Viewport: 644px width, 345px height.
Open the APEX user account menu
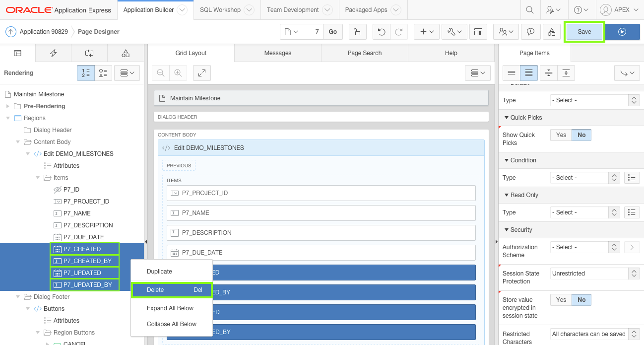[619, 10]
